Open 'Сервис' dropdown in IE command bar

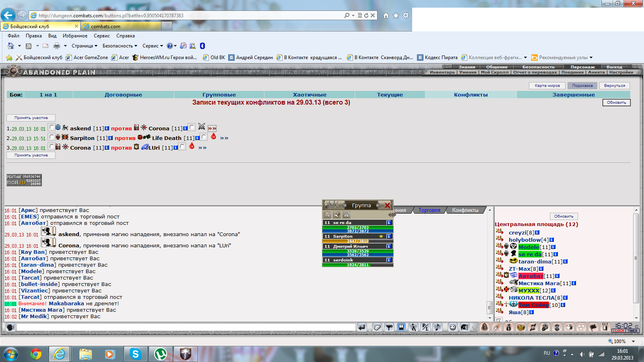click(x=153, y=46)
